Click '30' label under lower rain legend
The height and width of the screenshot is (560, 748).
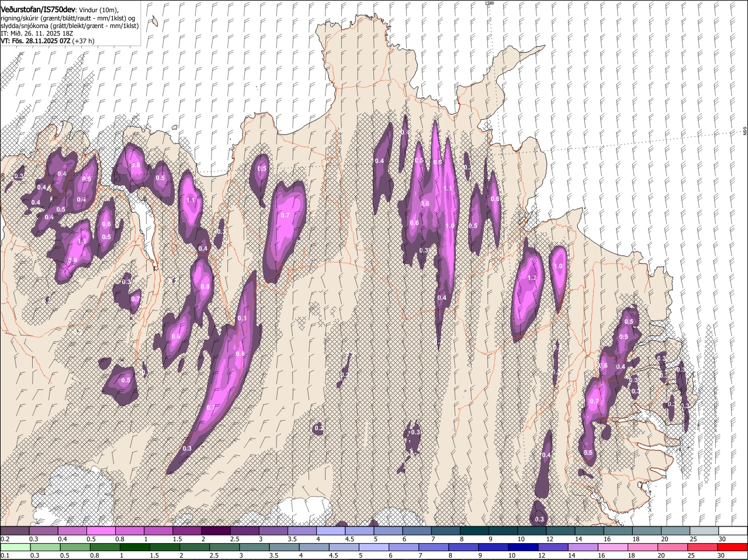pos(721,555)
